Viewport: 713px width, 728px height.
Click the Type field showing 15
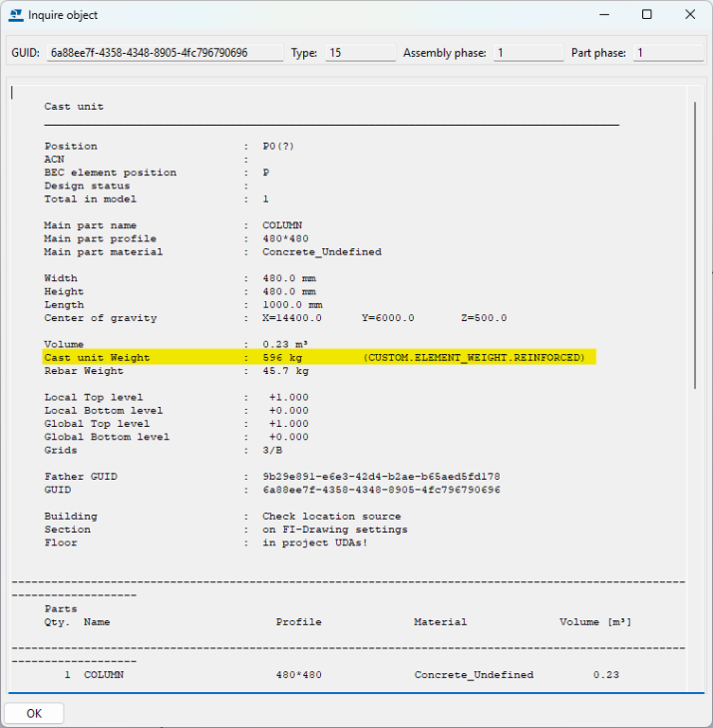coord(359,53)
